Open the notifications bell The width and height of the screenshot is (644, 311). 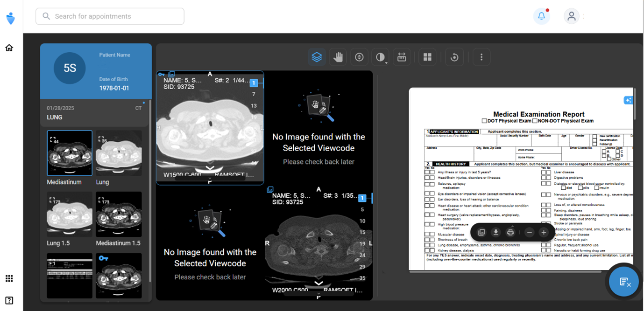[x=541, y=16]
